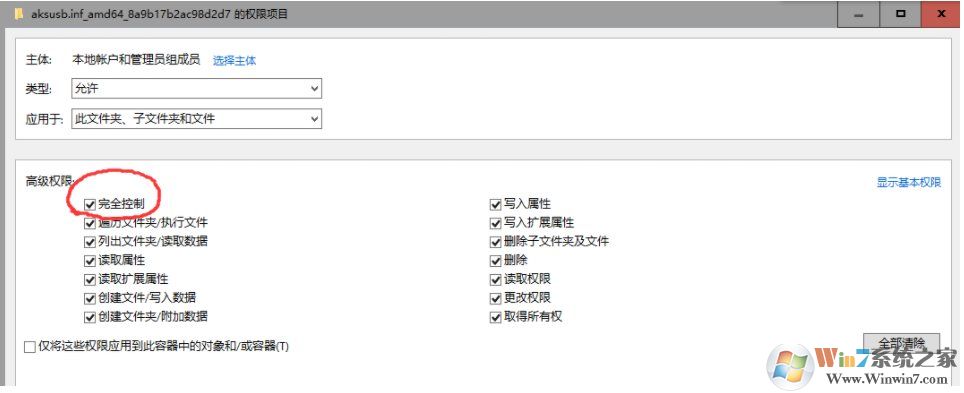Screen dimensions: 964x393
Task: Click the 全部清除 button
Action: coord(901,343)
